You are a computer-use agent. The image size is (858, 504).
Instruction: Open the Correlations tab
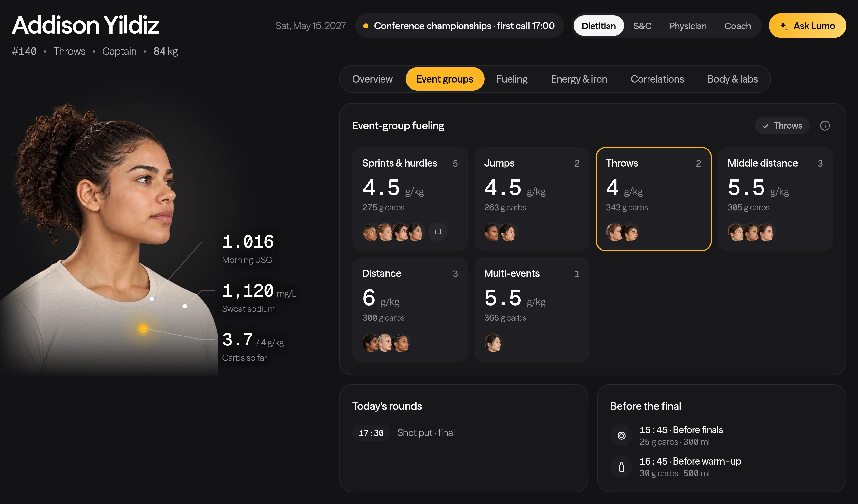click(657, 79)
